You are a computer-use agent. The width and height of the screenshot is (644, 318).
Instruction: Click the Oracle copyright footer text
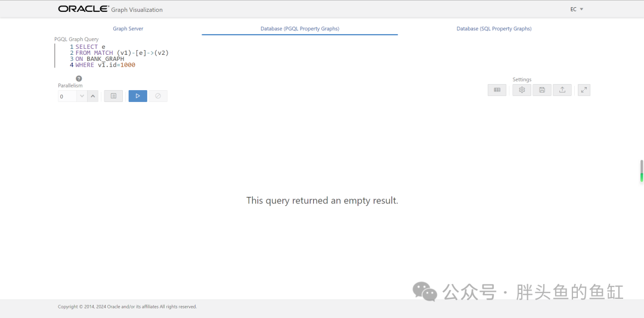(128, 307)
